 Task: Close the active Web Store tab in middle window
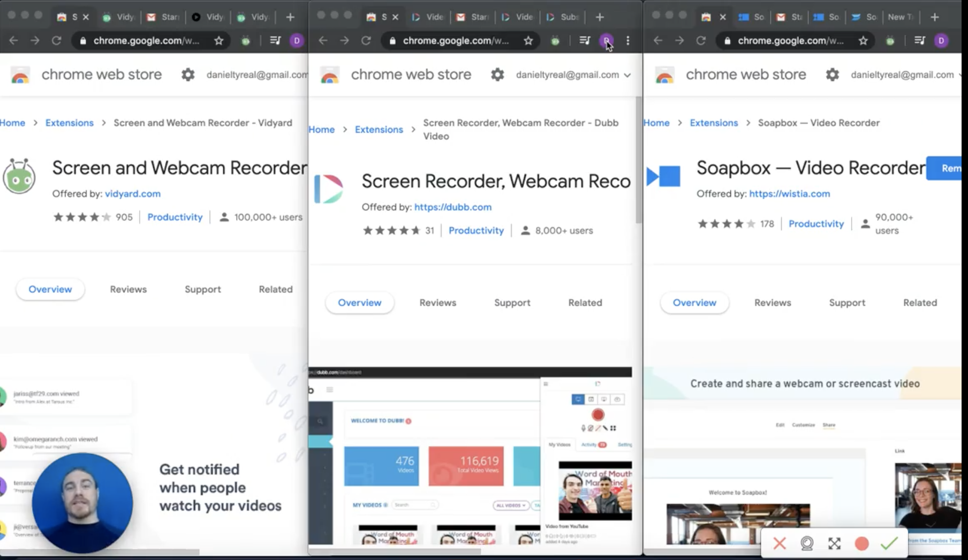point(395,17)
